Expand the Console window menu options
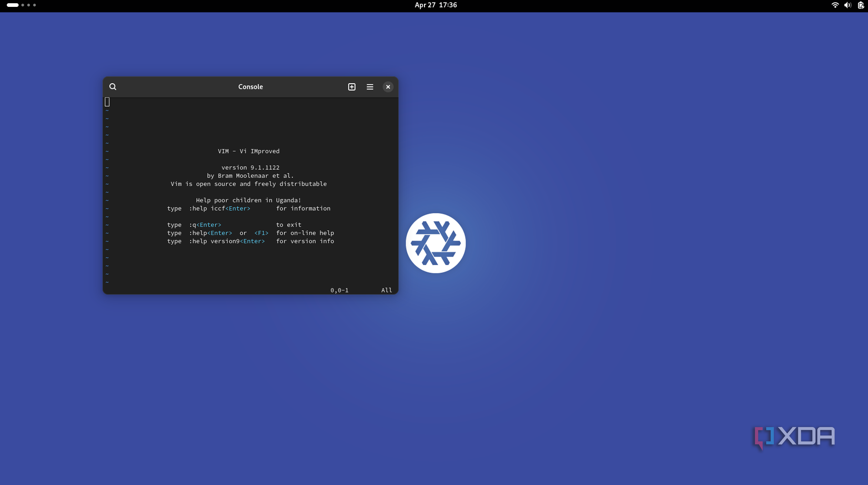The height and width of the screenshot is (485, 868). [x=370, y=86]
